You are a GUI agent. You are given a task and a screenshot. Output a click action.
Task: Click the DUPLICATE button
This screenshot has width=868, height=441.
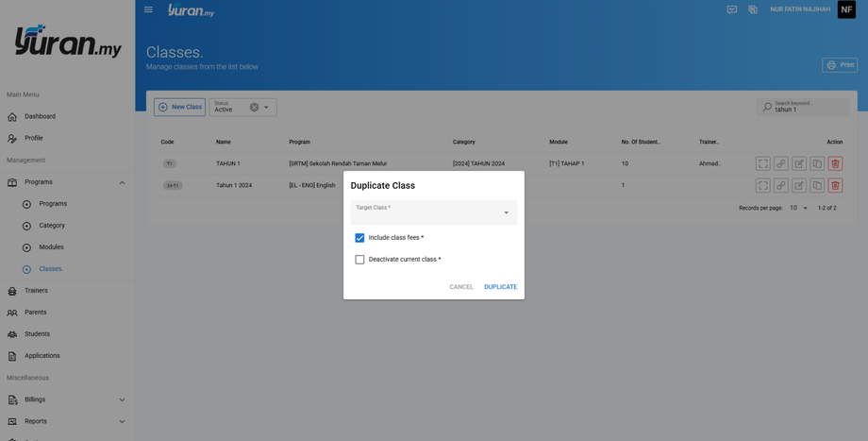(500, 287)
